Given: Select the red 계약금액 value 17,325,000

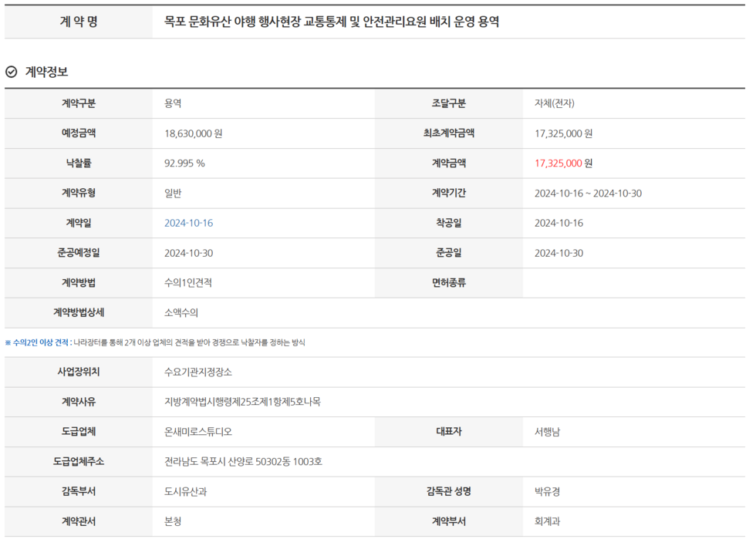Looking at the screenshot, I should coord(559,163).
